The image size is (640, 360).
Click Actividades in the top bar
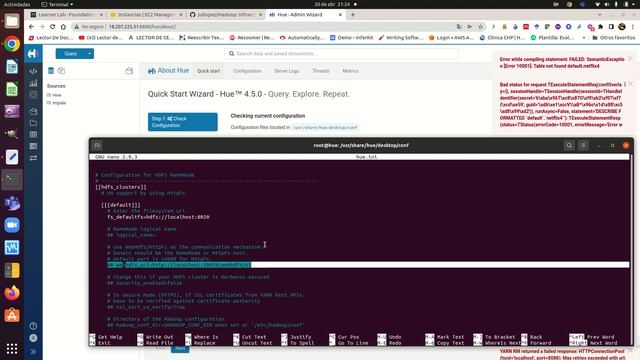(x=17, y=4)
